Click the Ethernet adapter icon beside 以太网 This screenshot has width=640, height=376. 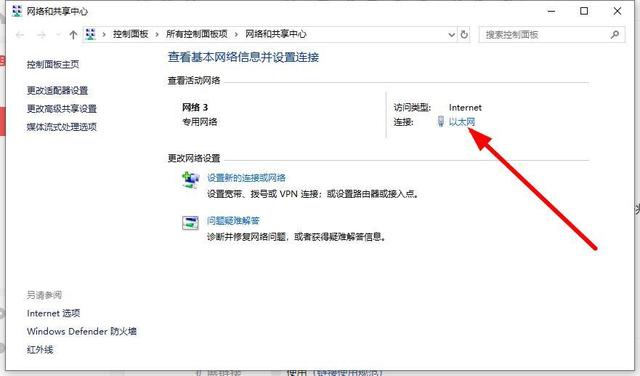(x=441, y=121)
